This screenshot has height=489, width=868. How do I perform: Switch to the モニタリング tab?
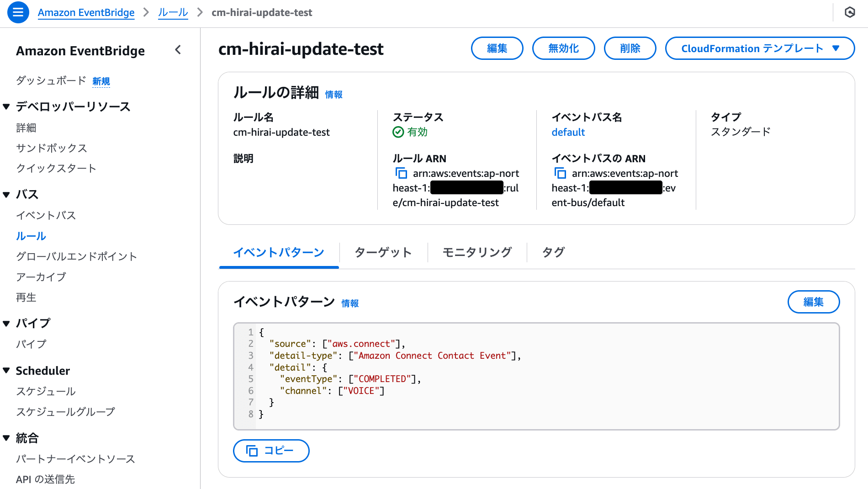coord(477,252)
